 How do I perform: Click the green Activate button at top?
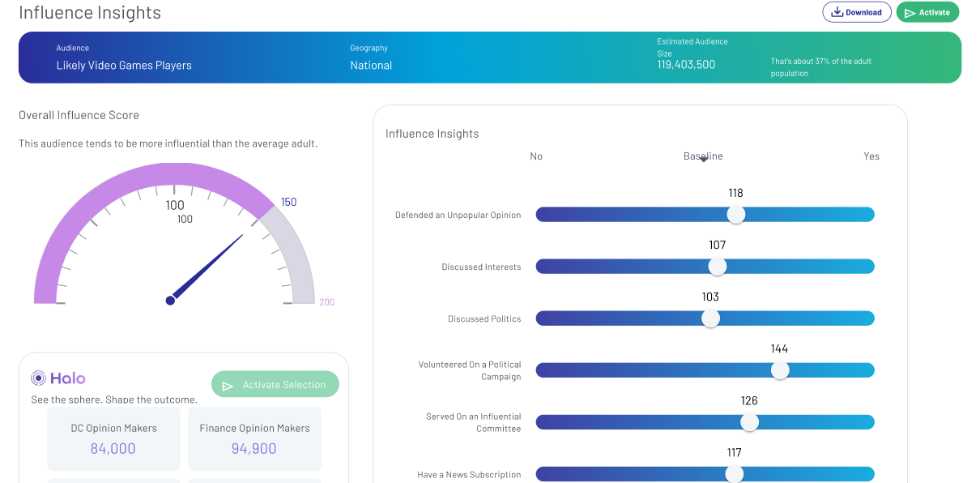[x=927, y=12]
